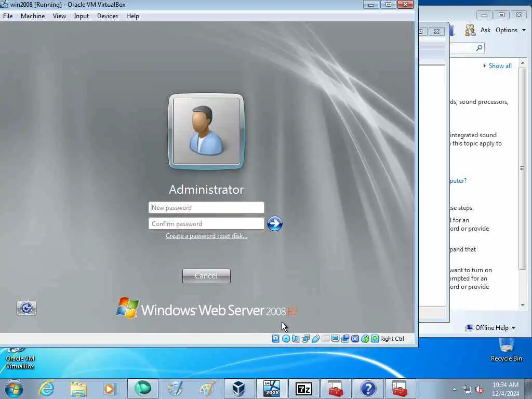Open the Recycle Bin desktop icon
The image size is (532, 399).
pyautogui.click(x=506, y=351)
